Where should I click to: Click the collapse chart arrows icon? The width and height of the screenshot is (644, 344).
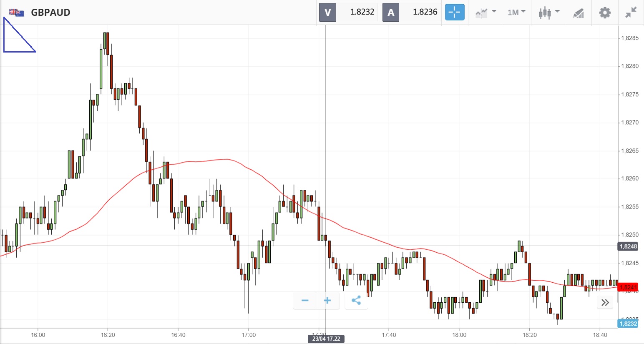click(631, 13)
